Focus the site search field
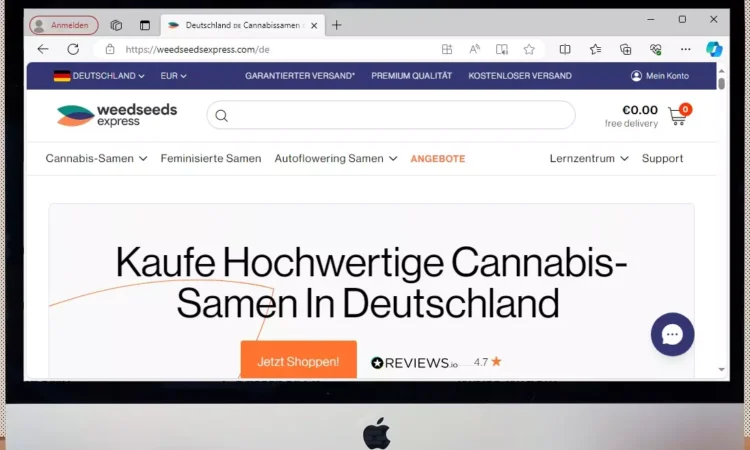Image resolution: width=750 pixels, height=450 pixels. [x=391, y=115]
